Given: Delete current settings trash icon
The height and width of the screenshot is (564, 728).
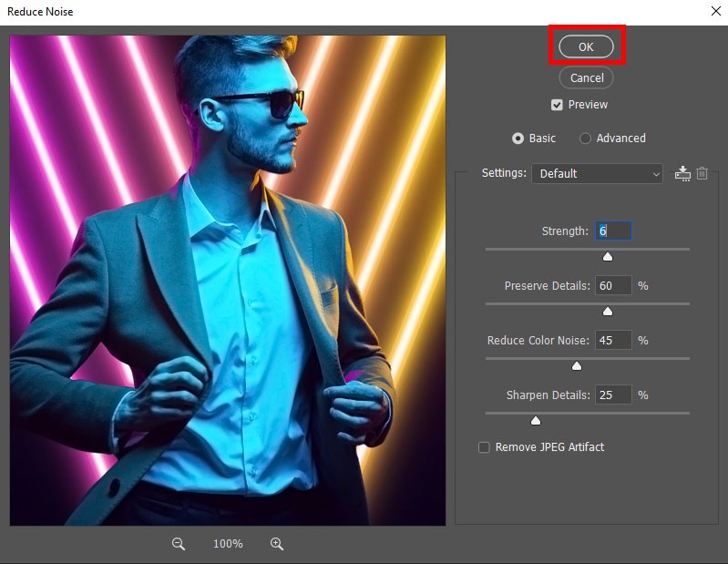Looking at the screenshot, I should click(702, 173).
